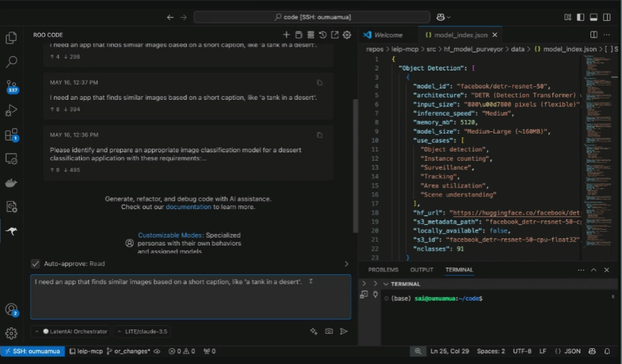622x364 pixels.
Task: Open editor more actions ellipsis
Action: pos(606,35)
